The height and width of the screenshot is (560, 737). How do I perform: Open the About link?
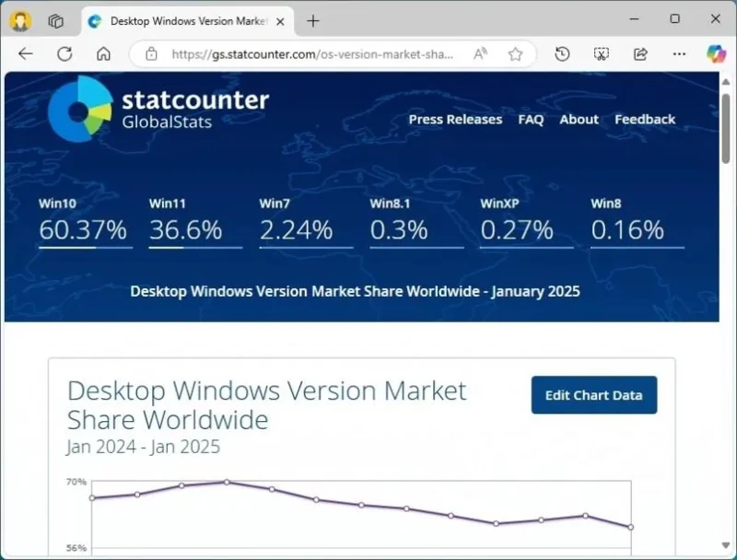click(x=579, y=120)
